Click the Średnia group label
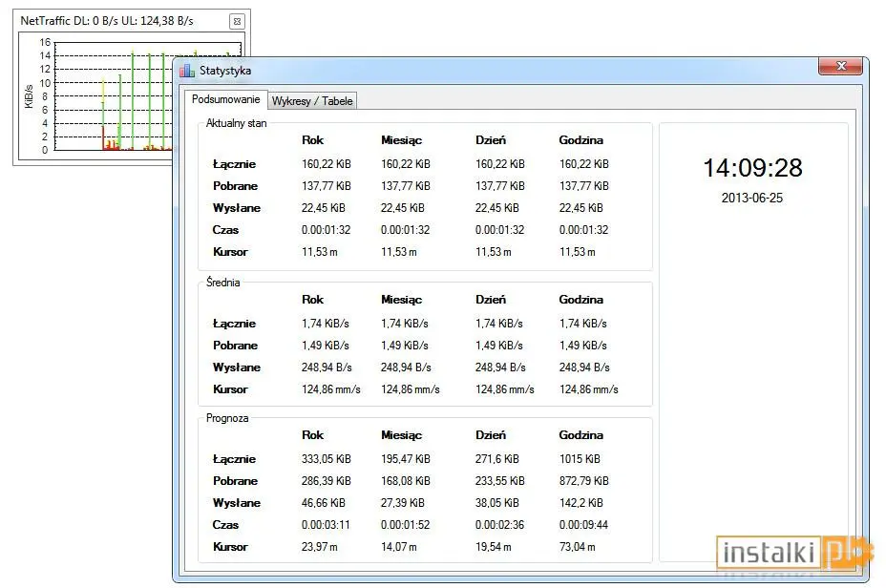Viewport: 886px width, 588px height. click(x=222, y=283)
